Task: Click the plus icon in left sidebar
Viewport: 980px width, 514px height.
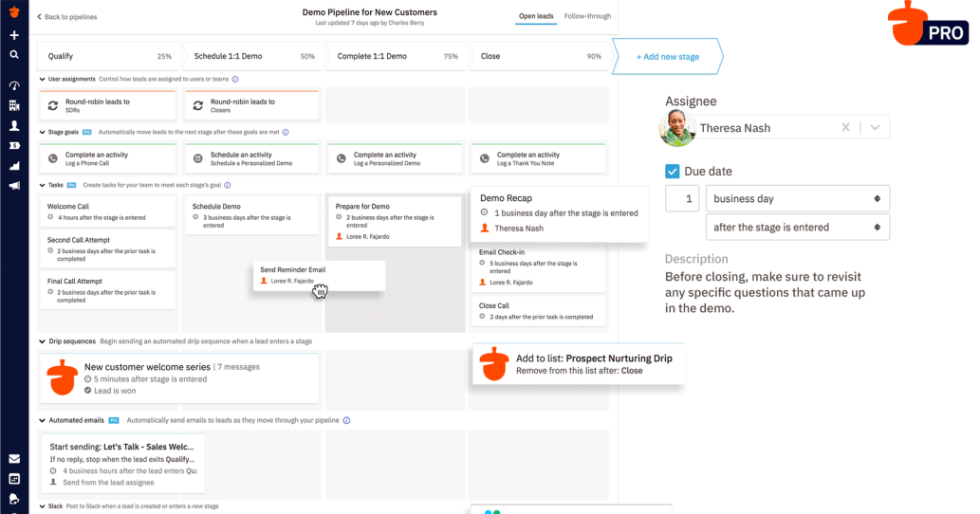Action: (14, 35)
